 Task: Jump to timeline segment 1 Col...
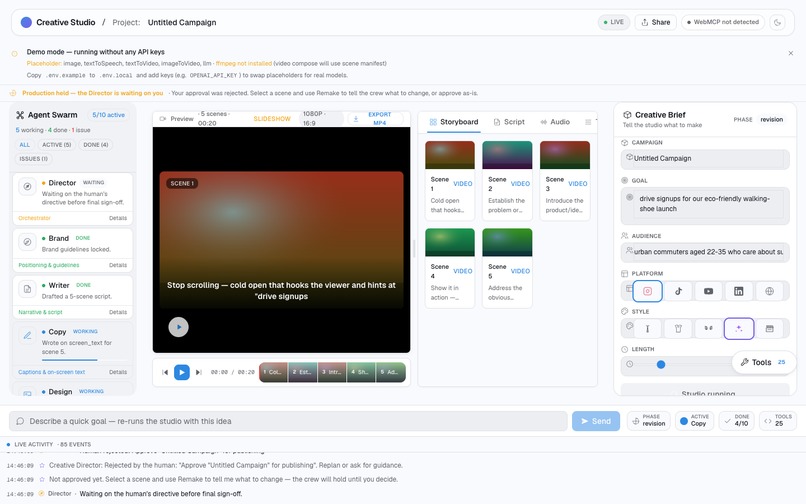[x=273, y=372]
